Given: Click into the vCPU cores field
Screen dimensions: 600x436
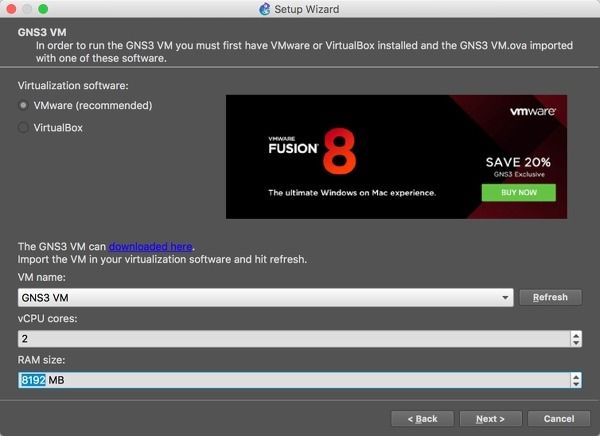Looking at the screenshot, I should (294, 339).
